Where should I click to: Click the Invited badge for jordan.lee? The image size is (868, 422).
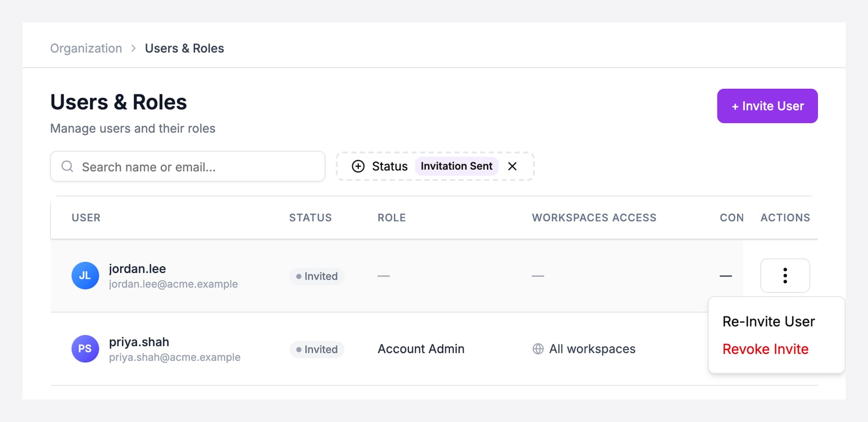317,276
